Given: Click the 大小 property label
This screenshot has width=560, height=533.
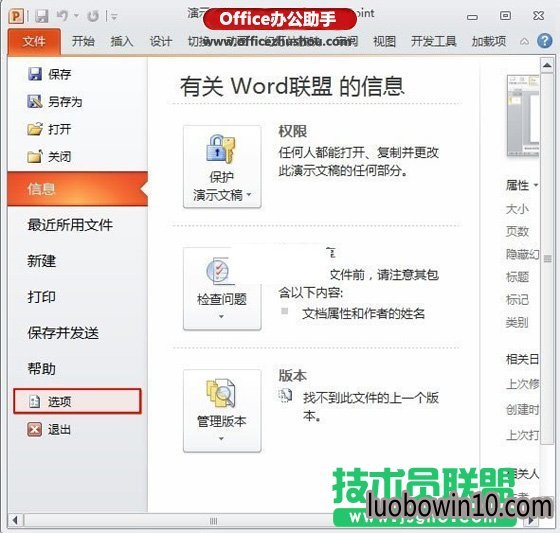Looking at the screenshot, I should coord(517,209).
